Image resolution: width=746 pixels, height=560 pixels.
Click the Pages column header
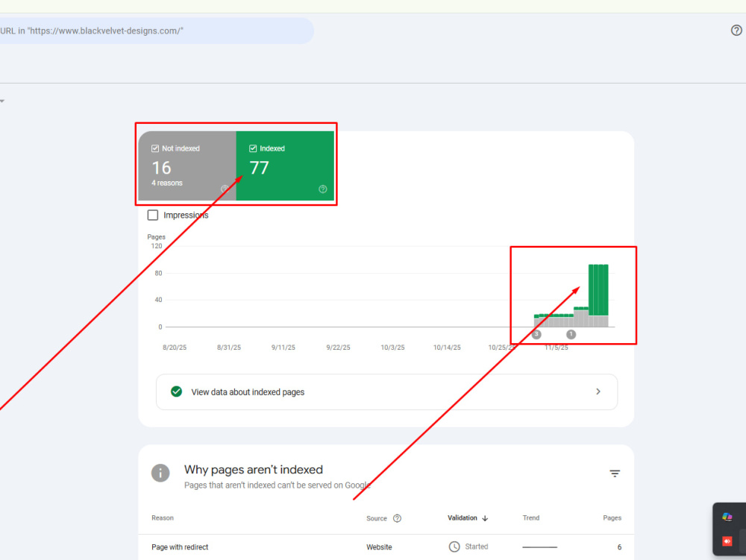pos(612,517)
